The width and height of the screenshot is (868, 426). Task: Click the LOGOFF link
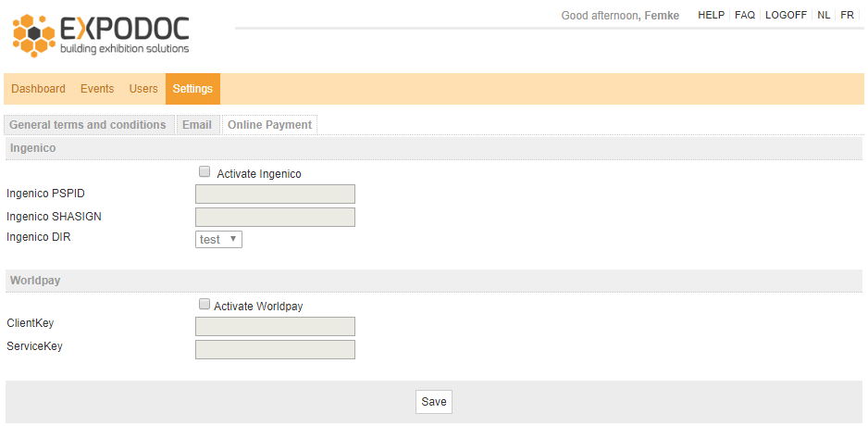pyautogui.click(x=786, y=15)
